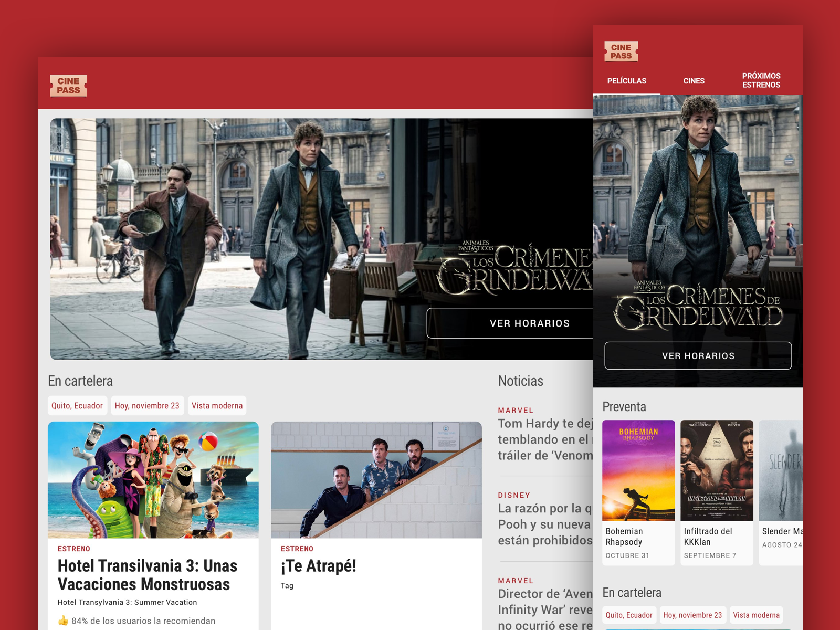This screenshot has height=630, width=840.
Task: Switch to the PELÍCULAS tab
Action: 628,81
